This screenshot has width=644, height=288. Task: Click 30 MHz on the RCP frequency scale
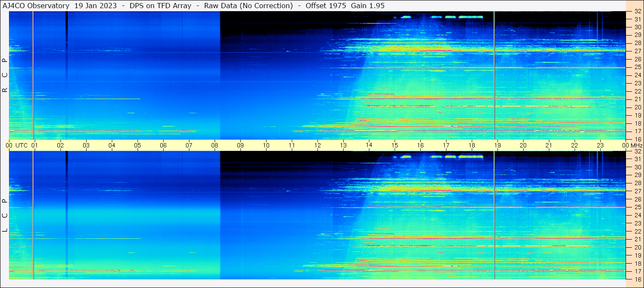638,27
